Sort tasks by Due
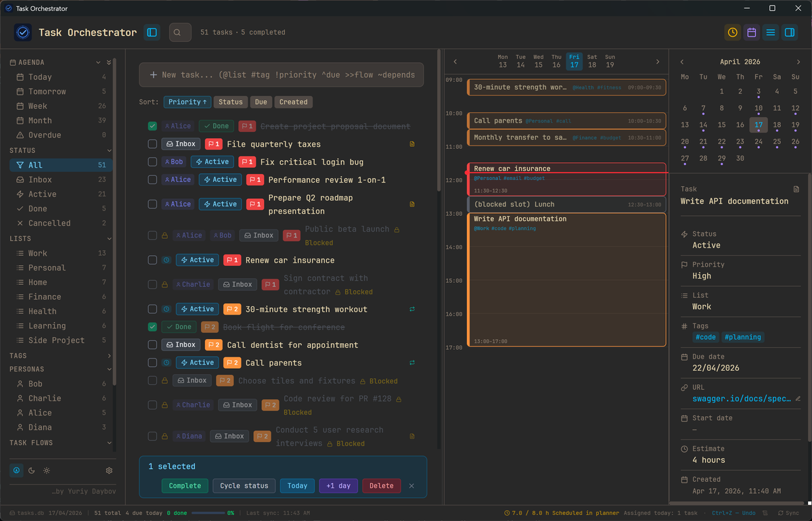This screenshot has width=812, height=521. (261, 102)
